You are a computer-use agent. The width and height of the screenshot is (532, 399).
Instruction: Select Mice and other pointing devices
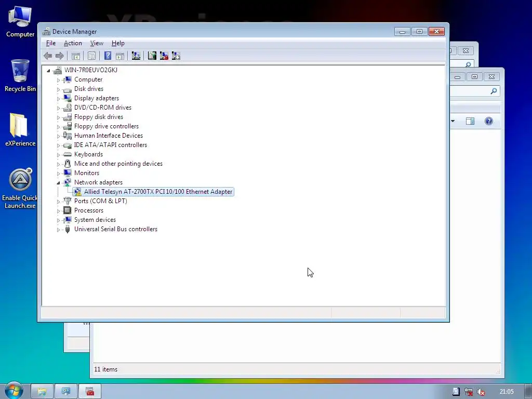click(x=118, y=164)
